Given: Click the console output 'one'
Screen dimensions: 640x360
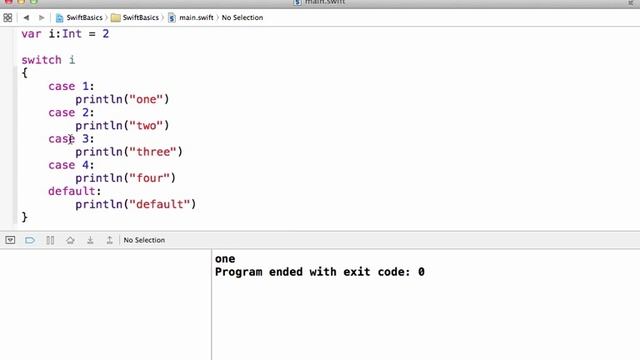Looking at the screenshot, I should [x=225, y=259].
